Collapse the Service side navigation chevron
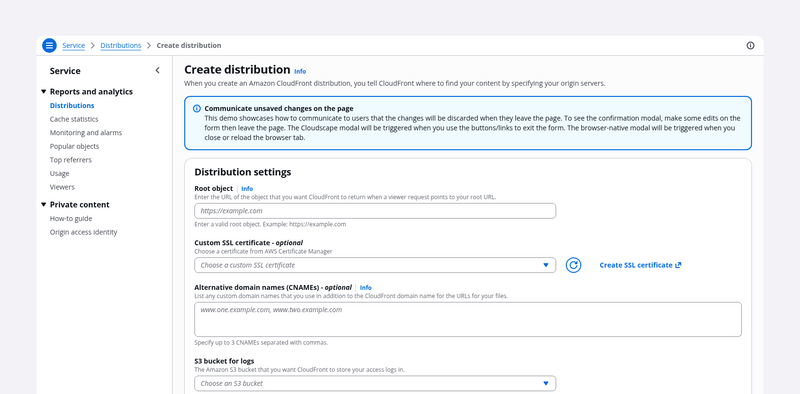The height and width of the screenshot is (394, 800). click(x=157, y=70)
